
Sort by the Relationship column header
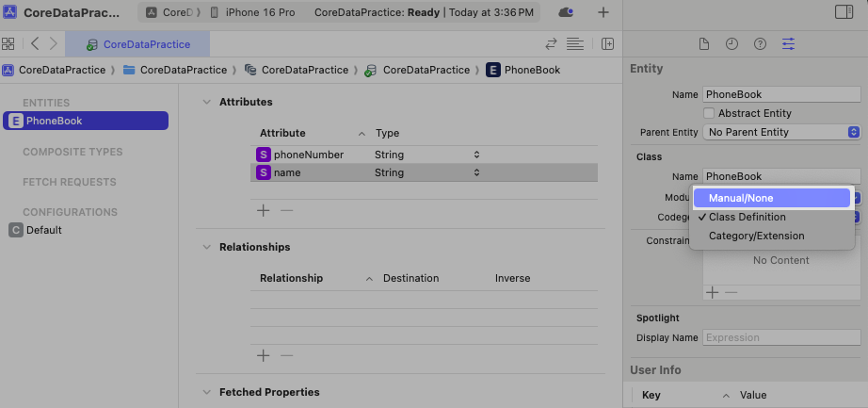pyautogui.click(x=291, y=278)
